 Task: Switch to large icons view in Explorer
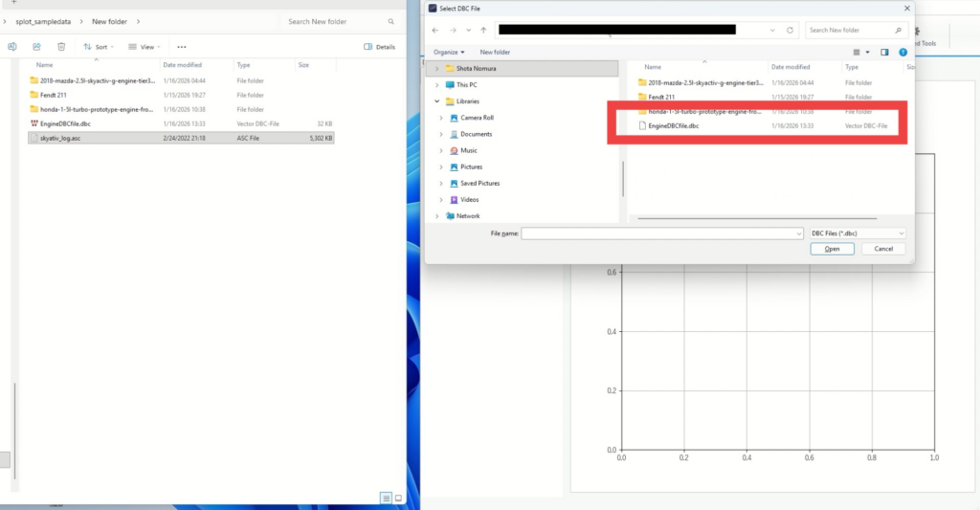(399, 498)
